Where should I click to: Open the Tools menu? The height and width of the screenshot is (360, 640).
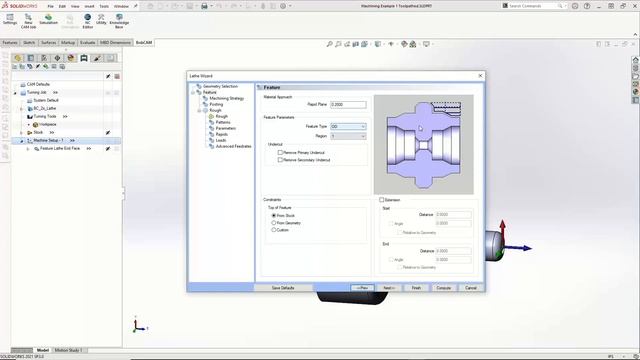click(104, 7)
